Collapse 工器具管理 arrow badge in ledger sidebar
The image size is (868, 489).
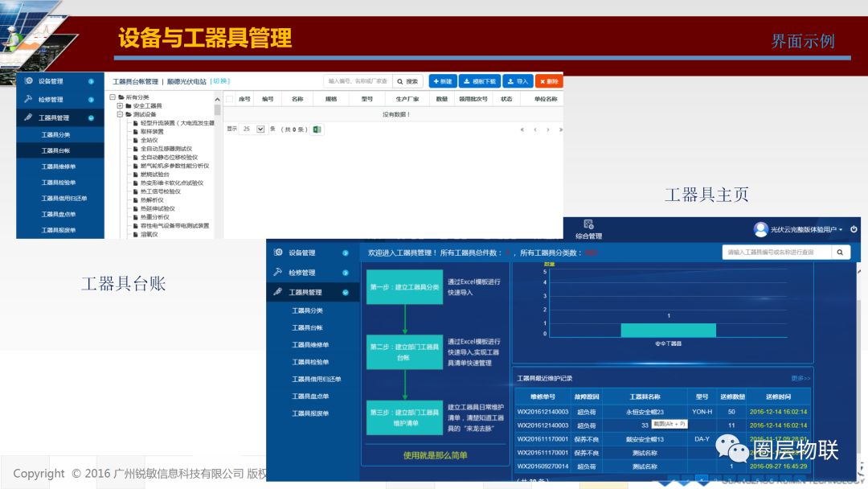[x=92, y=118]
